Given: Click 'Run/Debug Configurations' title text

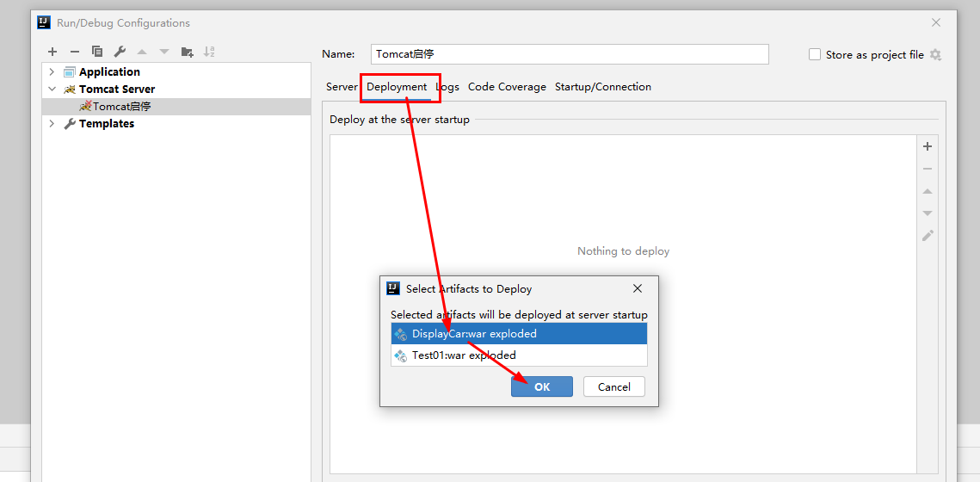Looking at the screenshot, I should (x=123, y=23).
